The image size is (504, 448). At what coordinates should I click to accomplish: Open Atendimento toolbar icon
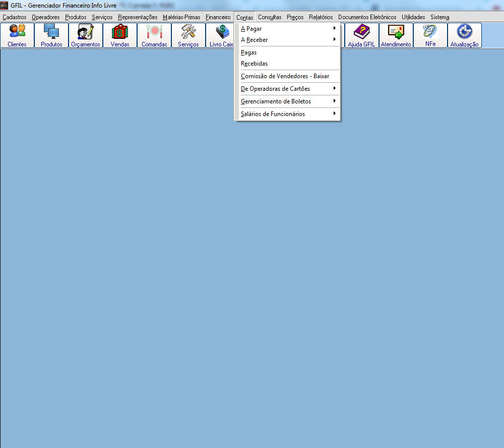[x=396, y=35]
